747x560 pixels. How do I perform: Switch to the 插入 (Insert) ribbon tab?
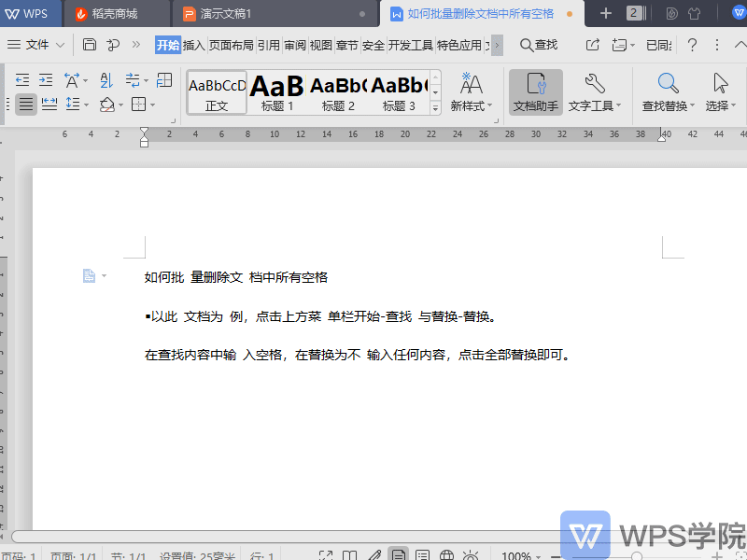click(193, 44)
